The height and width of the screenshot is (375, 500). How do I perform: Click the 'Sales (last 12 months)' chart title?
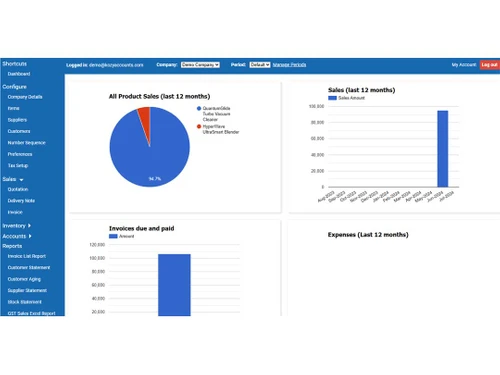coord(362,90)
